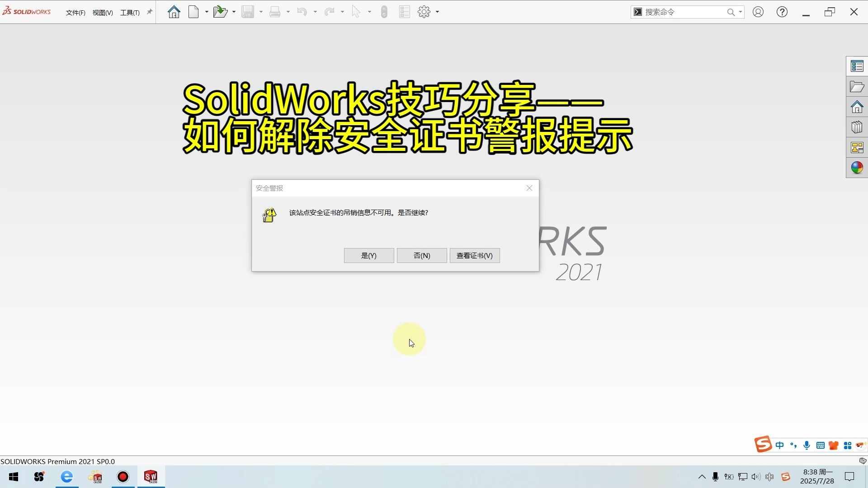Viewport: 868px width, 488px height.
Task: Click Sogou input method S logo
Action: pos(763,444)
